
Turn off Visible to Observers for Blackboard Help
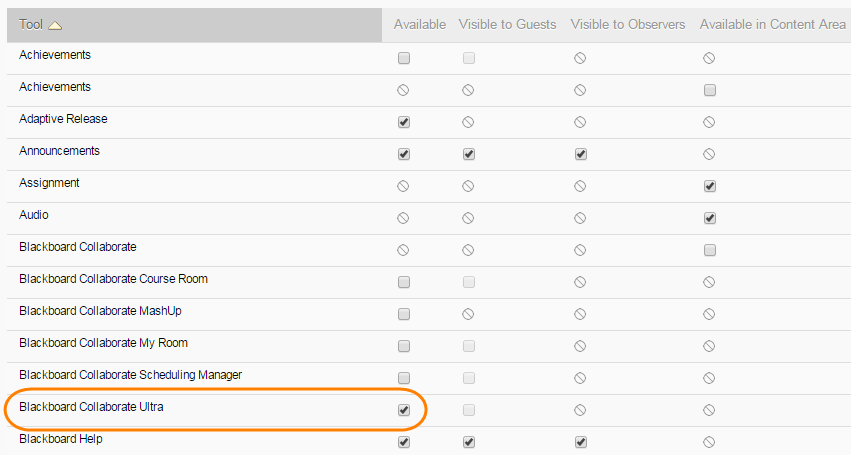click(x=580, y=442)
